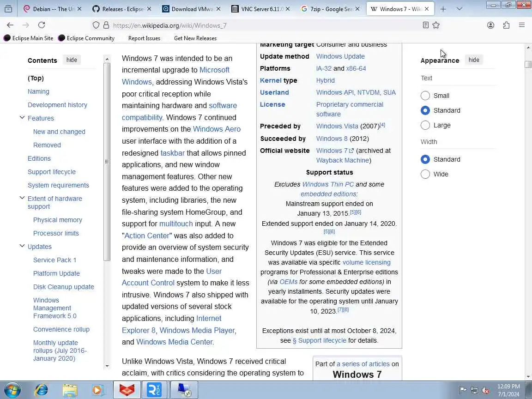Open the network computer taskbar item
Image resolution: width=532 pixels, height=399 pixels.
(183, 390)
